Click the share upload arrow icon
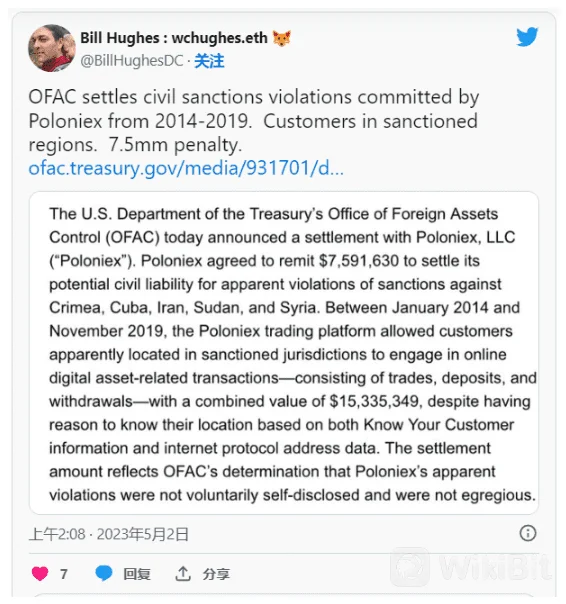This screenshot has width=566, height=604. coord(183,574)
